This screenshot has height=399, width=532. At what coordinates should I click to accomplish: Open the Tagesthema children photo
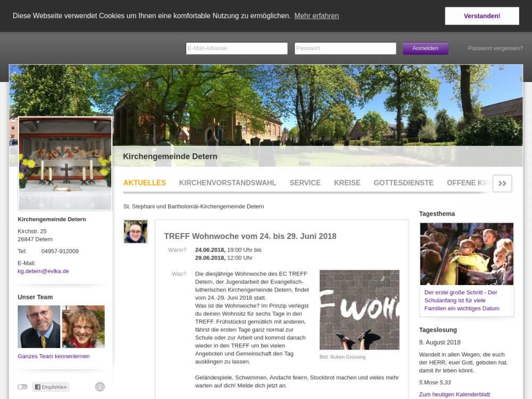tap(467, 254)
